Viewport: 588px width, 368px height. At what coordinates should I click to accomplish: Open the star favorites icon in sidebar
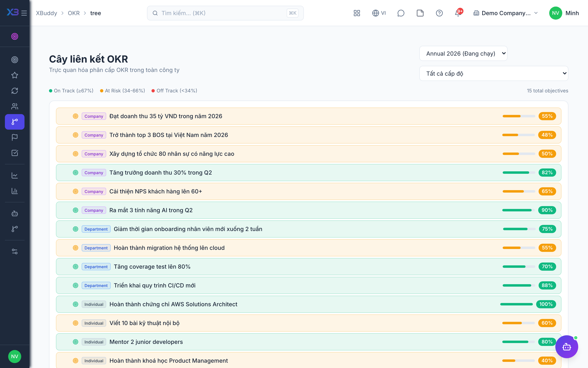tap(14, 75)
